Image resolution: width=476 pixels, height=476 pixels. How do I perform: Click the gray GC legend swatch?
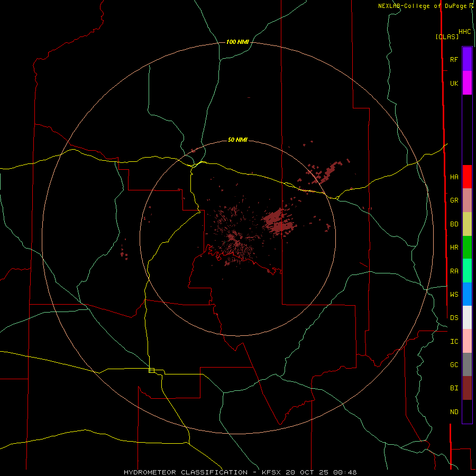pyautogui.click(x=467, y=364)
